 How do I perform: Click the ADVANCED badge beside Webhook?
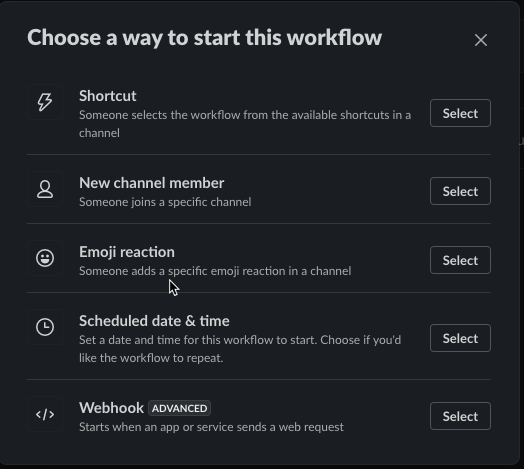coord(179,408)
